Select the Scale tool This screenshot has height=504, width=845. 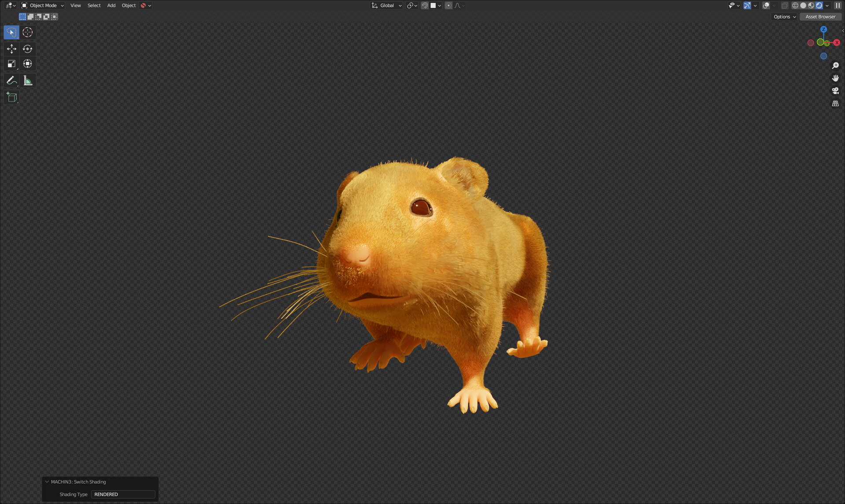(11, 63)
